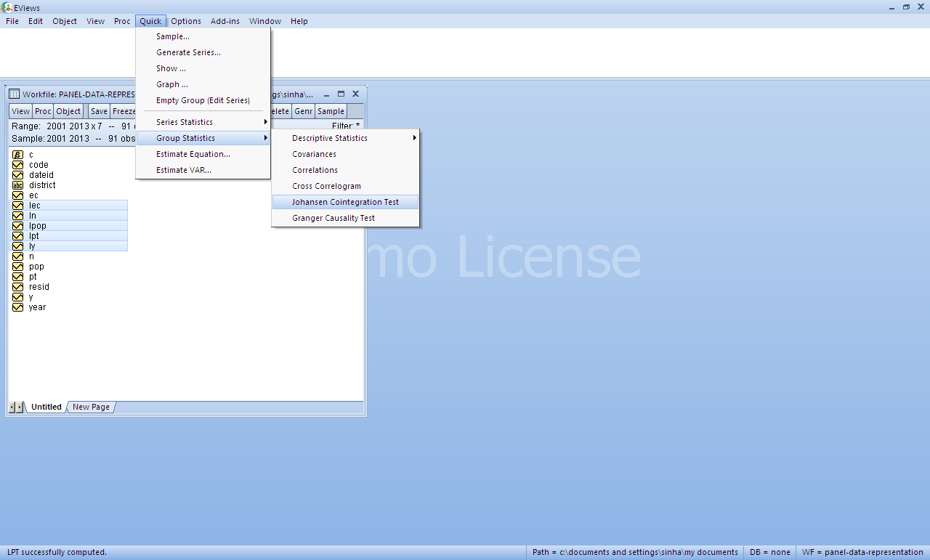Open Graph ... from the Quick menu
The width and height of the screenshot is (930, 560).
(203, 84)
